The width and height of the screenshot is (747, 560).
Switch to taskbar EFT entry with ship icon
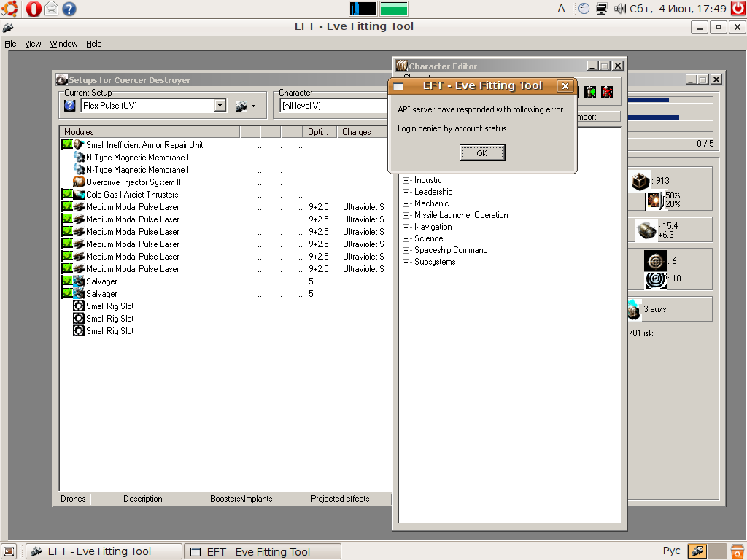tap(104, 551)
